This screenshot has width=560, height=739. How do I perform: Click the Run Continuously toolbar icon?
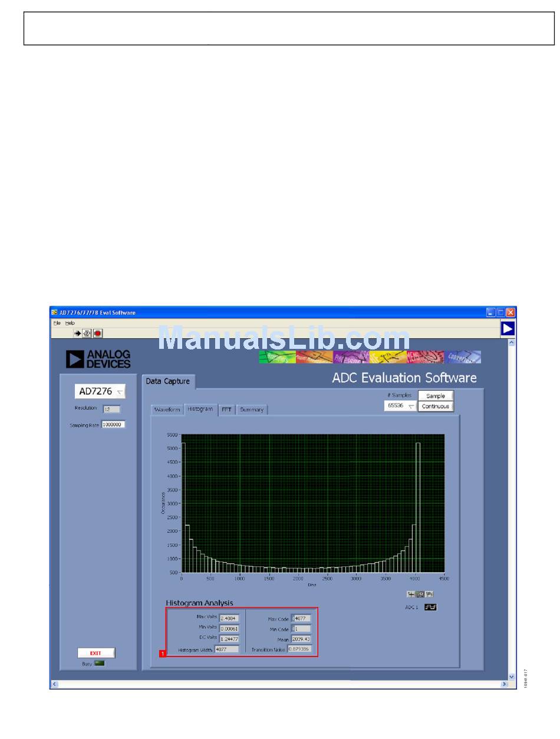pos(87,333)
